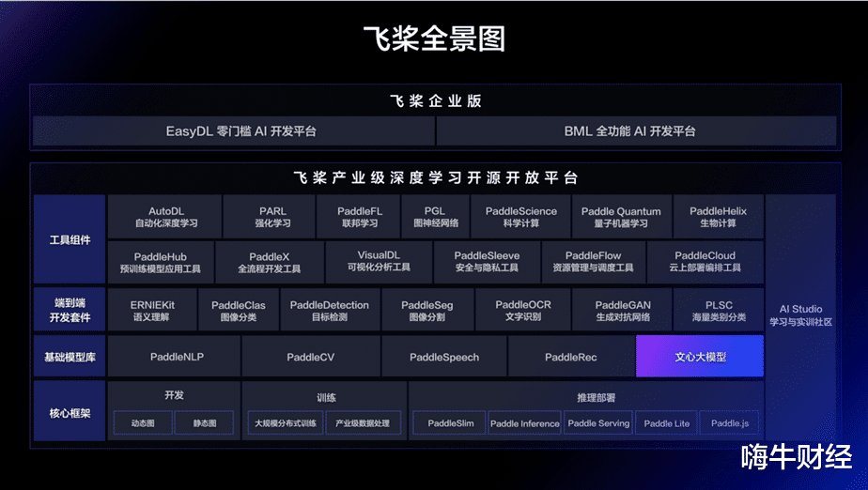Click the PaddleCV model library box
The image size is (868, 490).
(x=311, y=356)
